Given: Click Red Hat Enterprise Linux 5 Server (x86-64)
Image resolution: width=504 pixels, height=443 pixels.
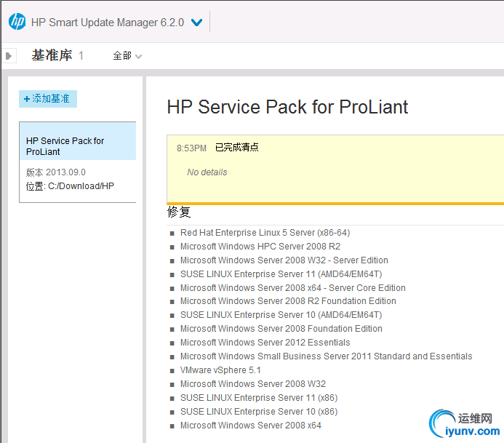Looking at the screenshot, I should [265, 233].
